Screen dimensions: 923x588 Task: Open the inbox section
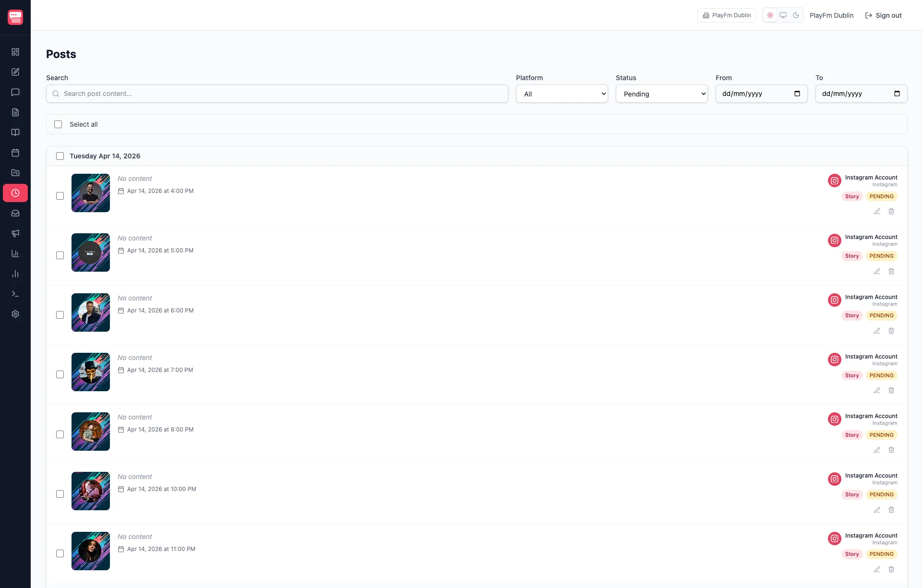click(15, 213)
